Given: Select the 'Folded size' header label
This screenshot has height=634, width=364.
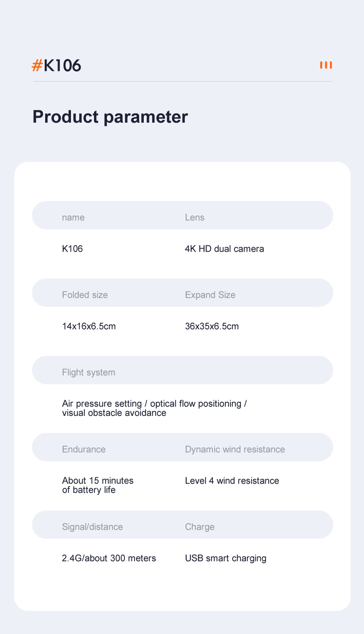Looking at the screenshot, I should click(x=85, y=295).
